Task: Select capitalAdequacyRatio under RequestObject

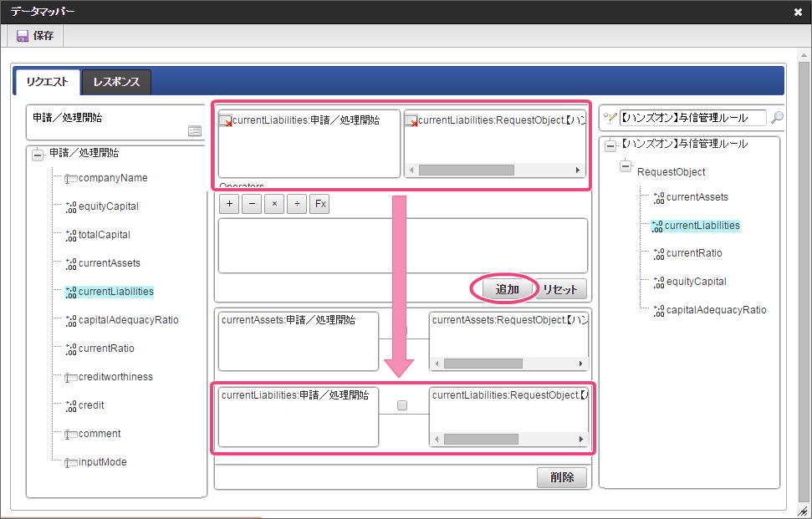Action: point(716,310)
